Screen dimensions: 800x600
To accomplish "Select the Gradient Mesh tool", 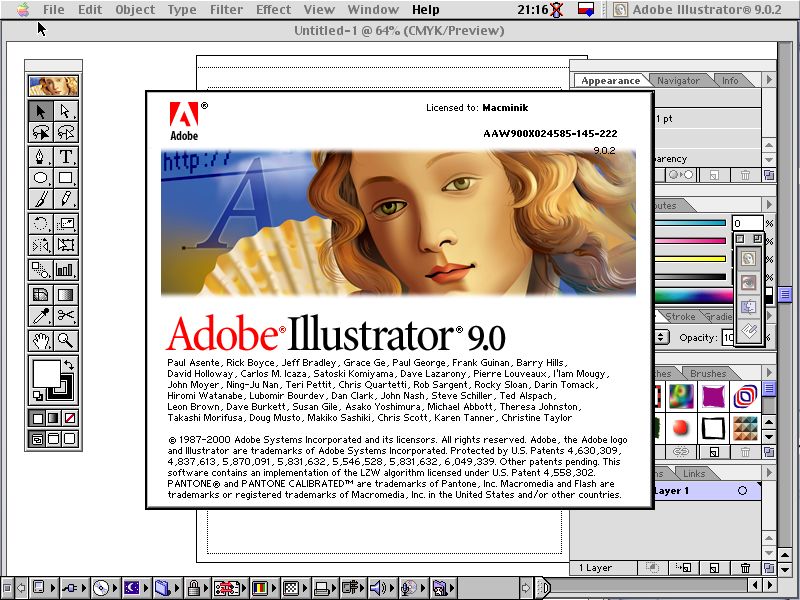I will coord(41,294).
